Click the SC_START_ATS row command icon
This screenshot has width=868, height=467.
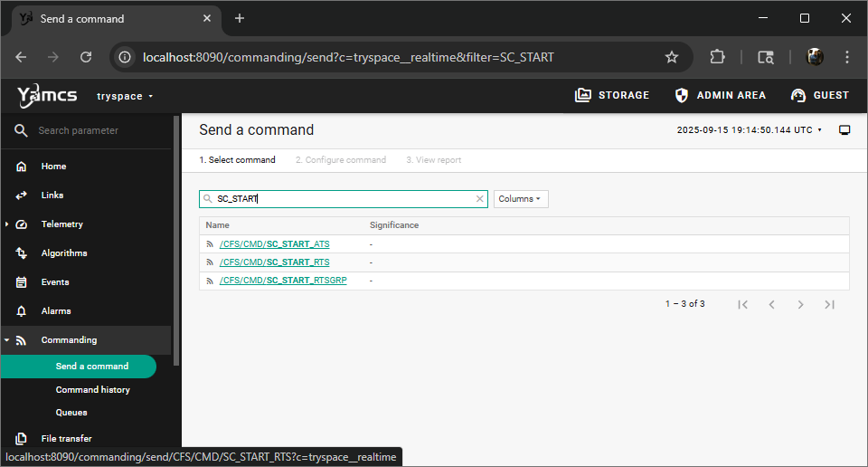pos(209,244)
